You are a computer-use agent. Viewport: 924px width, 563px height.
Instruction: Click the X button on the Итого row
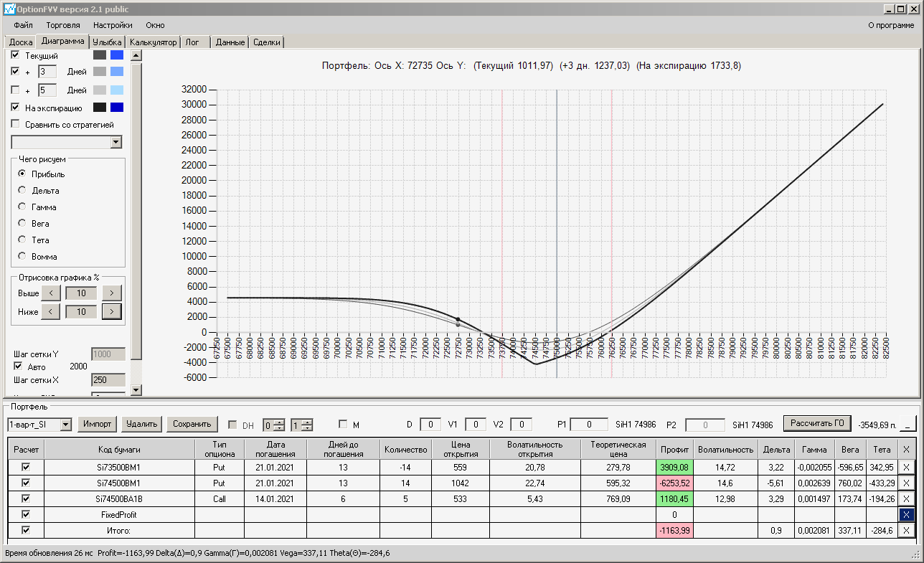pos(907,530)
